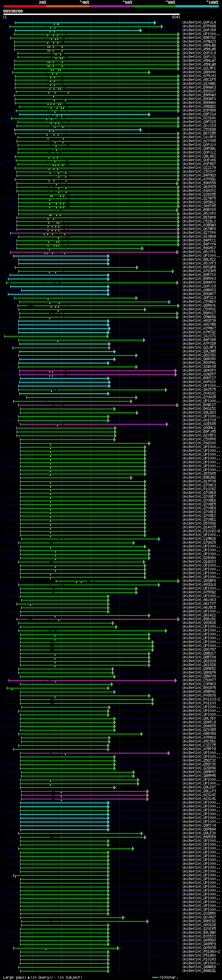Select hit UniRef100_Q9SBF6
This screenshot has width=222, height=980.
tap(199, 581)
